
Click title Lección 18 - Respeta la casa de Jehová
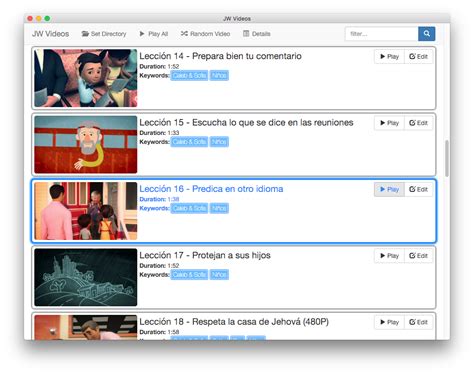click(234, 321)
